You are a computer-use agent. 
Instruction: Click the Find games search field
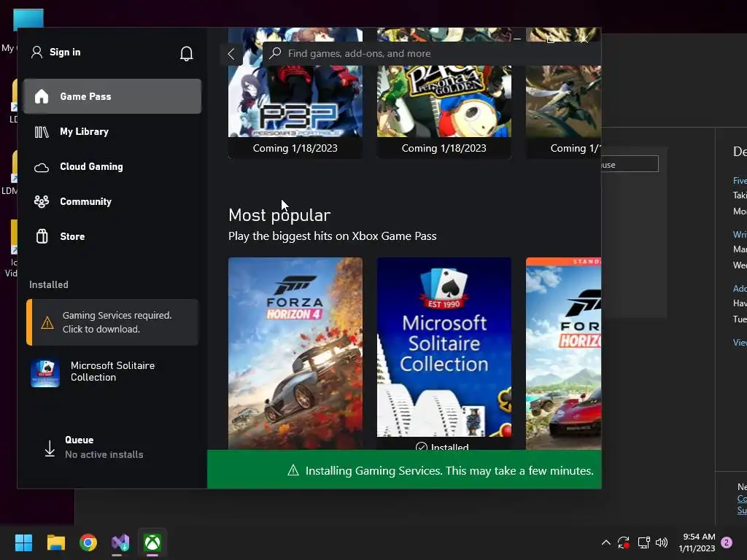pyautogui.click(x=432, y=53)
